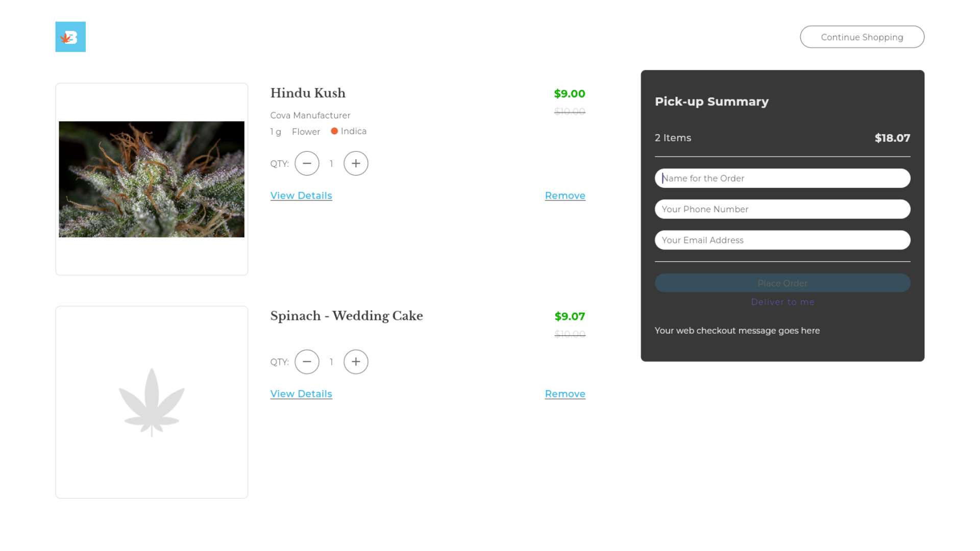980x551 pixels.
Task: Remove Spinach Wedding Cake from cart
Action: coord(565,394)
